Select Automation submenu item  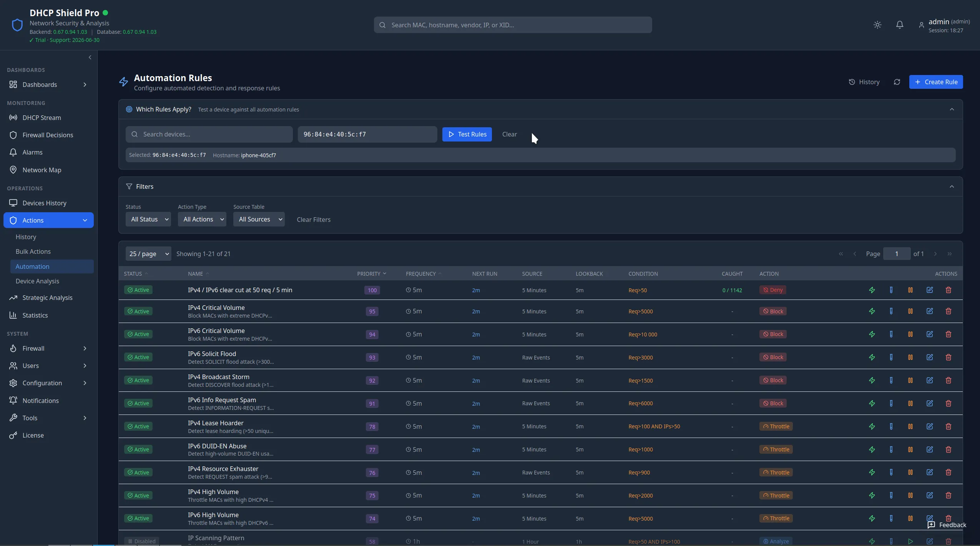(x=52, y=266)
